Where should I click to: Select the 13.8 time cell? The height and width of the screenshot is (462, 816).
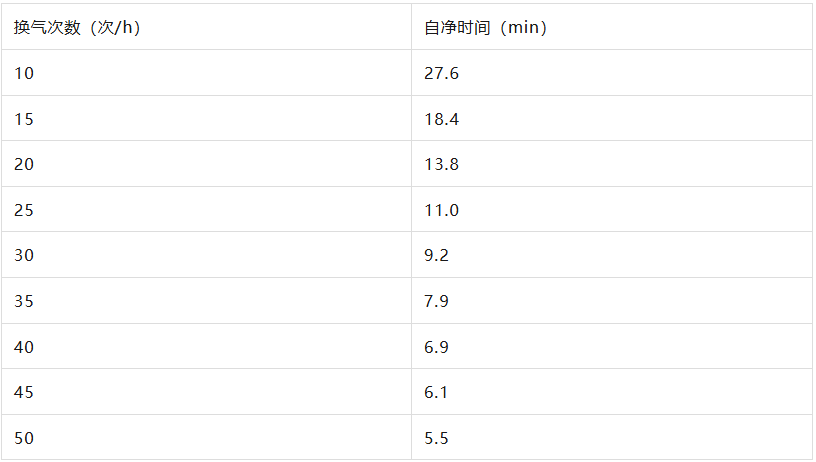(441, 164)
